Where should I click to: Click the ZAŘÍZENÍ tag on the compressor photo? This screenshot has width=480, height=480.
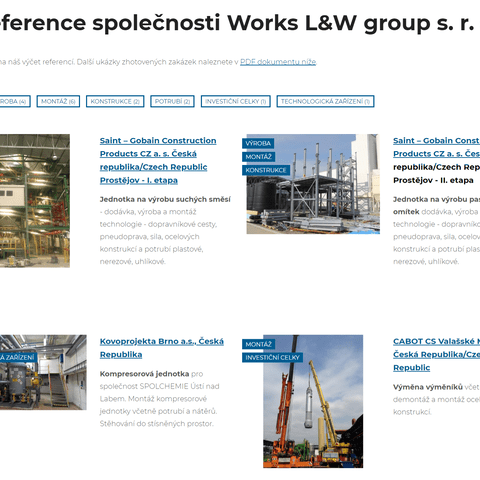[18, 357]
